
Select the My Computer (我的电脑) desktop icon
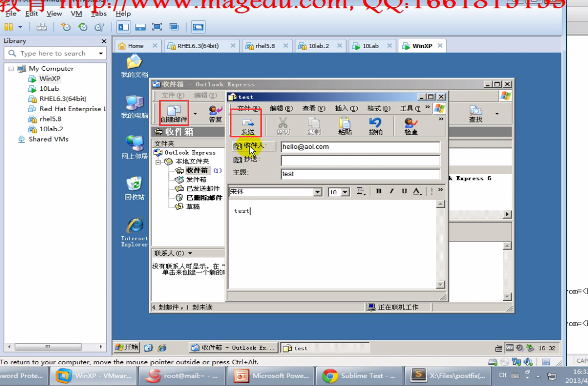point(134,107)
